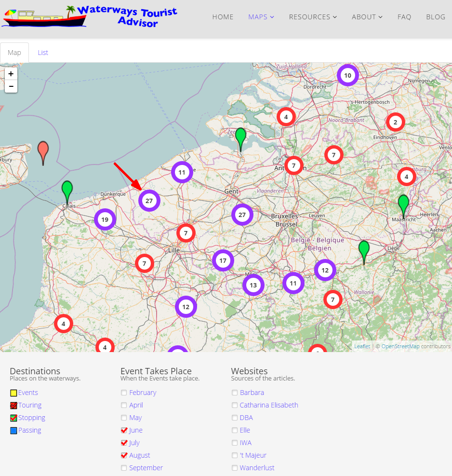Zoom in on the map

(11, 74)
